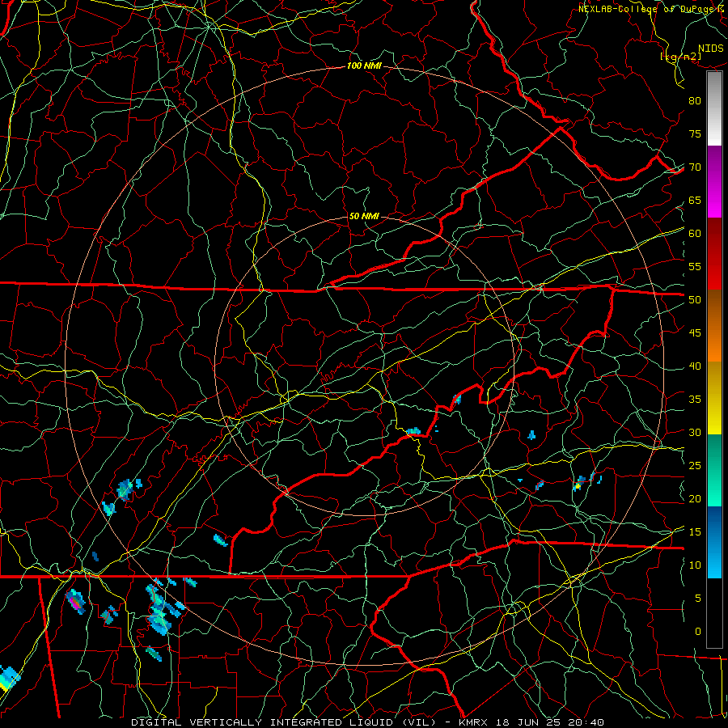Pick the orange-brown segment of the color bar
This screenshot has width=728, height=728.
[x=714, y=325]
